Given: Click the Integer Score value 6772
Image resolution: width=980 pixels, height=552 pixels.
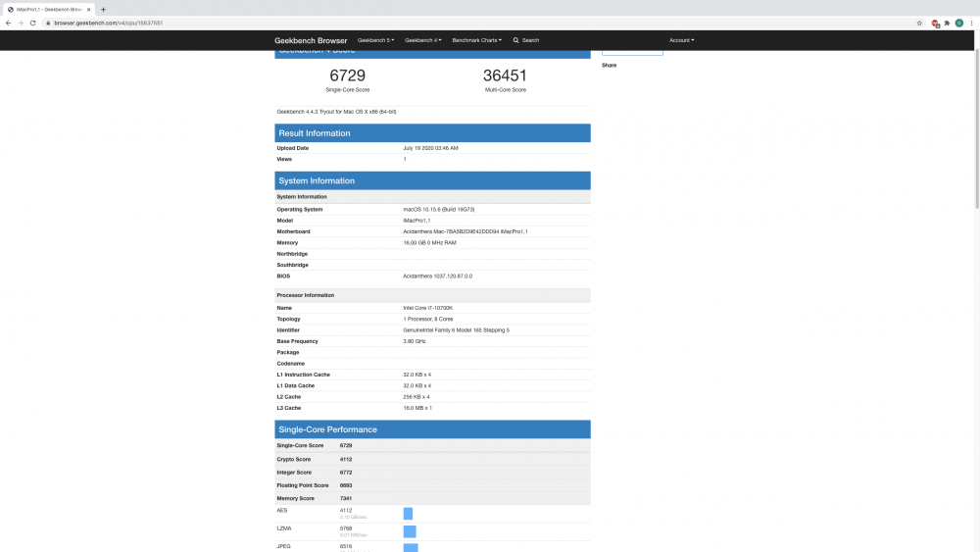Looking at the screenshot, I should point(346,473).
